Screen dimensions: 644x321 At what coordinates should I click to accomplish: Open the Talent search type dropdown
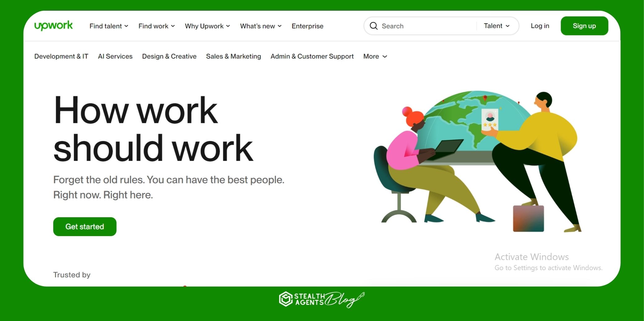click(x=497, y=26)
